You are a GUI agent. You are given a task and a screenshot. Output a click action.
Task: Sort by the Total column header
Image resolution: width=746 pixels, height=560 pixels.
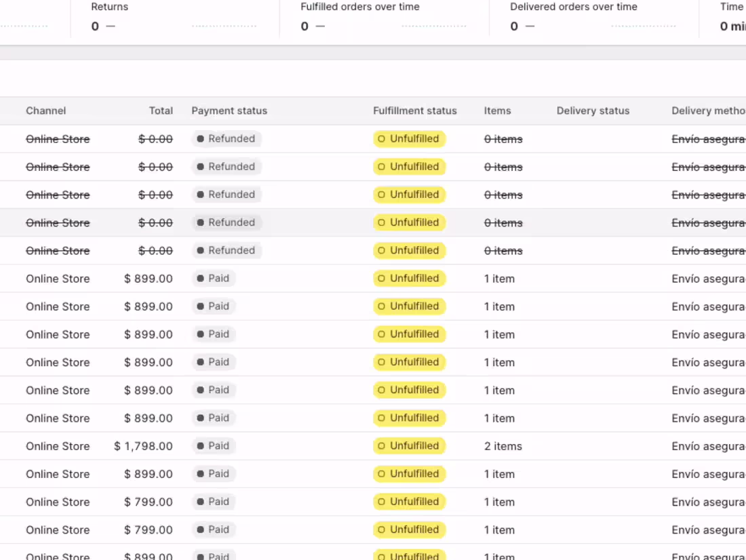point(161,111)
